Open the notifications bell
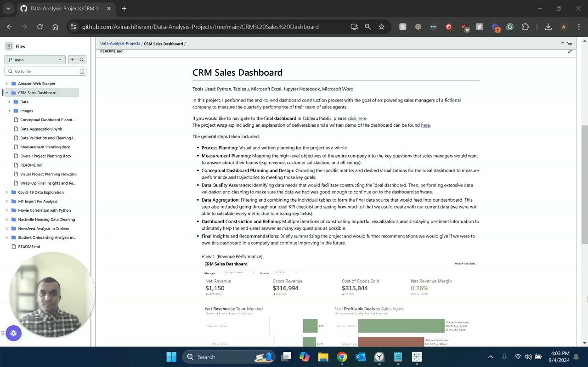 coord(576,357)
